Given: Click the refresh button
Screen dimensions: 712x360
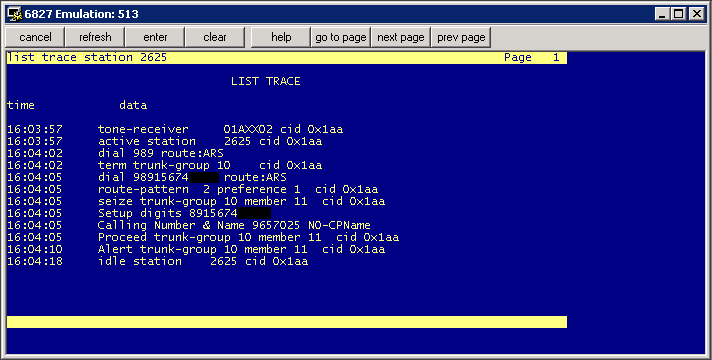Looking at the screenshot, I should pyautogui.click(x=95, y=37).
